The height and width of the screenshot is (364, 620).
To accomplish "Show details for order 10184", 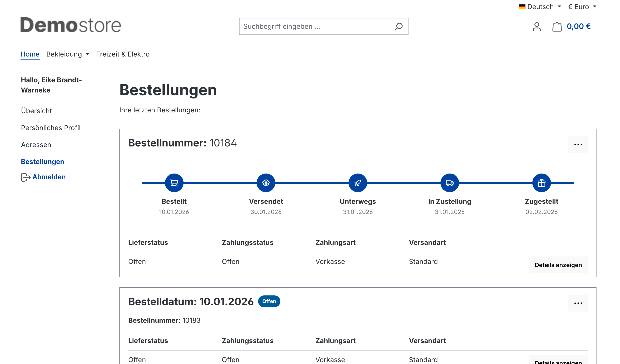I will pos(558,265).
